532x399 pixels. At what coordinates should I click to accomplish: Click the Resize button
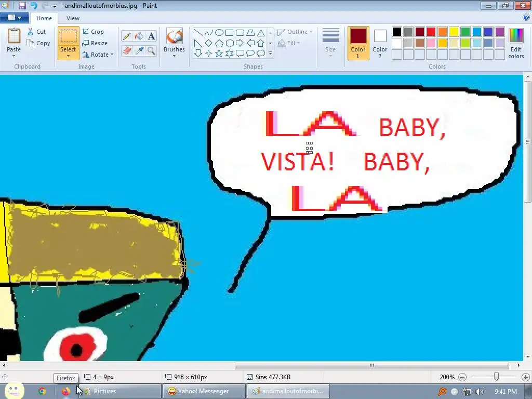coord(95,43)
